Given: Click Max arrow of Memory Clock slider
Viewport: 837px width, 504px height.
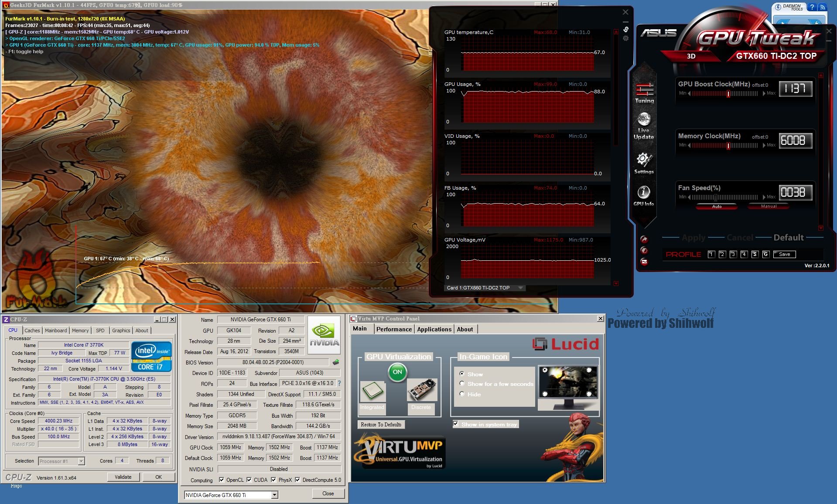Looking at the screenshot, I should tap(764, 145).
